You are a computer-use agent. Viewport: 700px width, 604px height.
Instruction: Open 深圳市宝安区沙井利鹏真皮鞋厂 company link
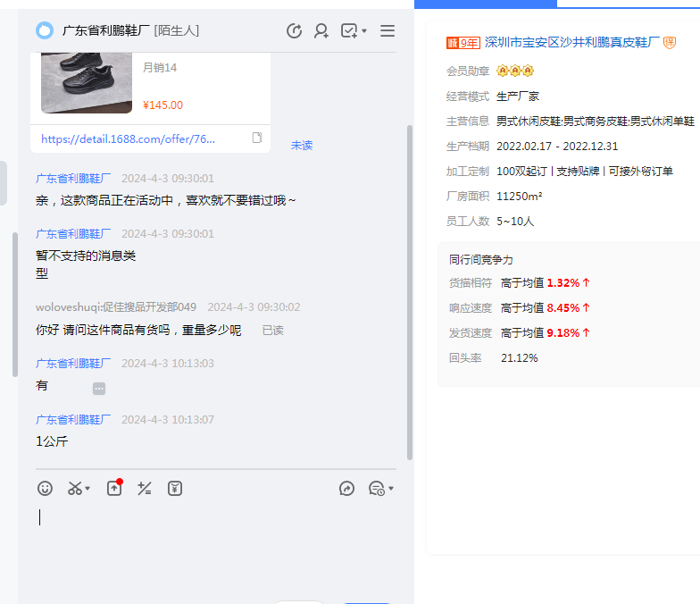[571, 42]
